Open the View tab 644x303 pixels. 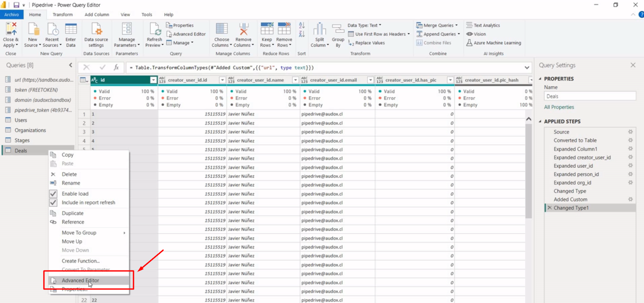tap(126, 14)
